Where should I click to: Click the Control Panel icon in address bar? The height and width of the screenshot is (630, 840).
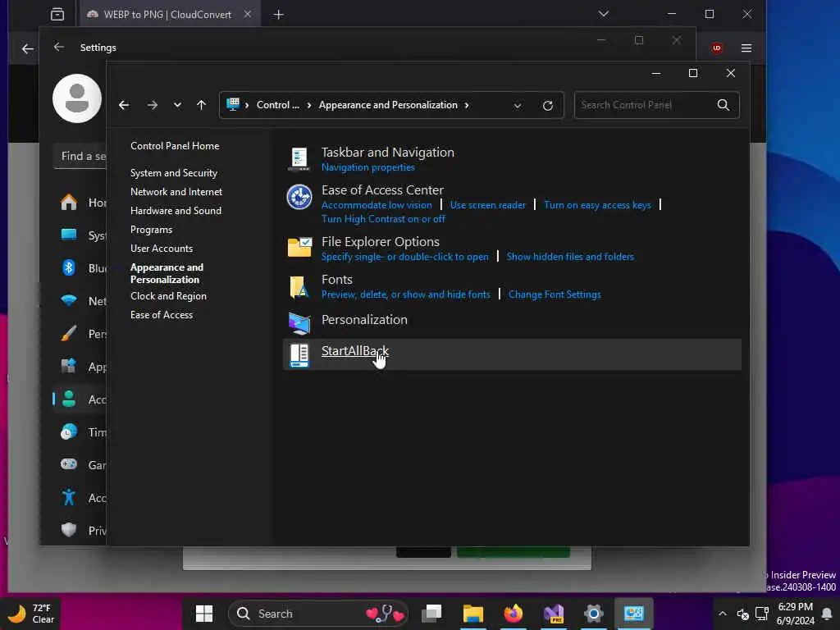click(x=233, y=104)
